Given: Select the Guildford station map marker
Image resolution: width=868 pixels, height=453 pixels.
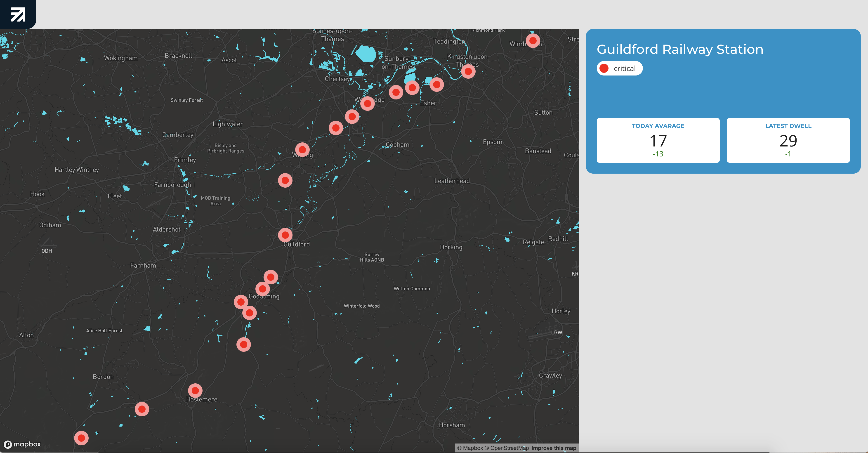Looking at the screenshot, I should pos(285,235).
